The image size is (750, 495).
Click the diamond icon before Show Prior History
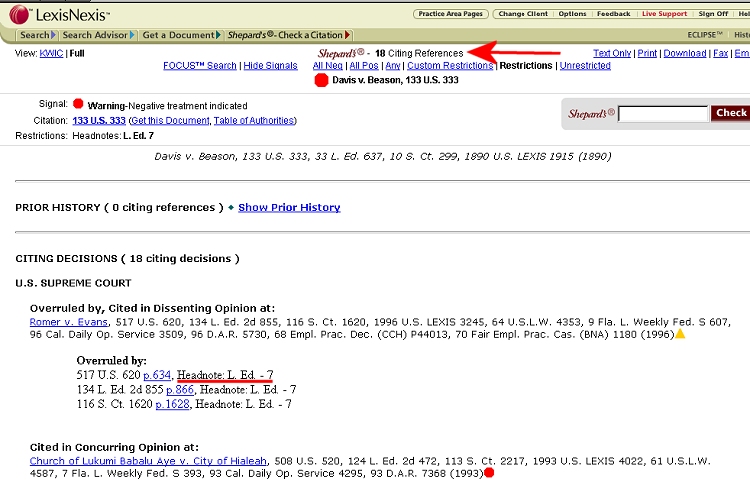(x=231, y=208)
